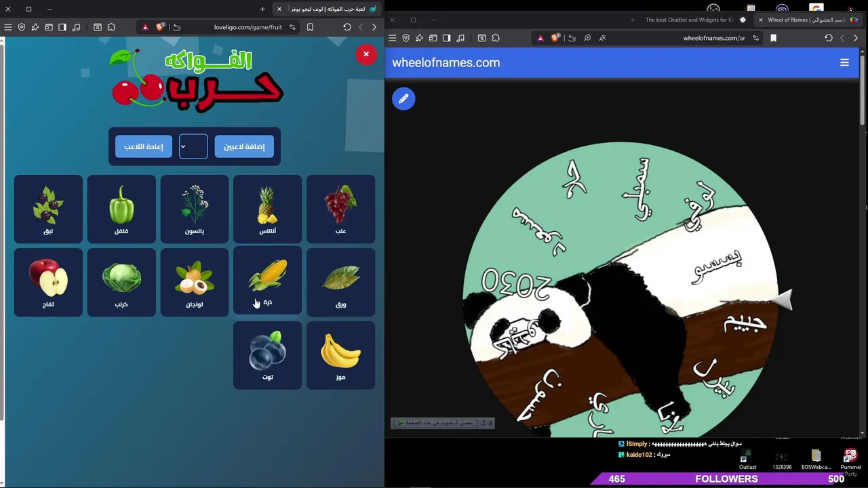Open extensions puzzle icon in loveligo window
Image resolution: width=868 pixels, height=488 pixels.
pos(111,27)
